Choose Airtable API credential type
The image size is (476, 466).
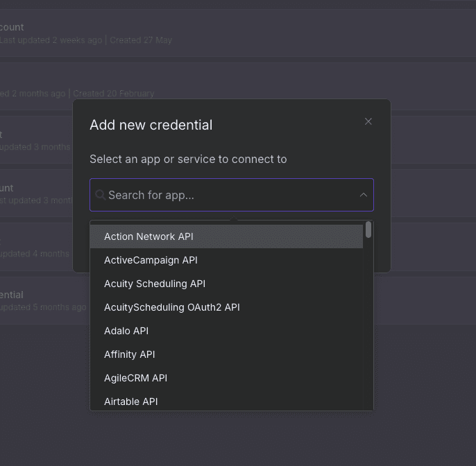130,402
